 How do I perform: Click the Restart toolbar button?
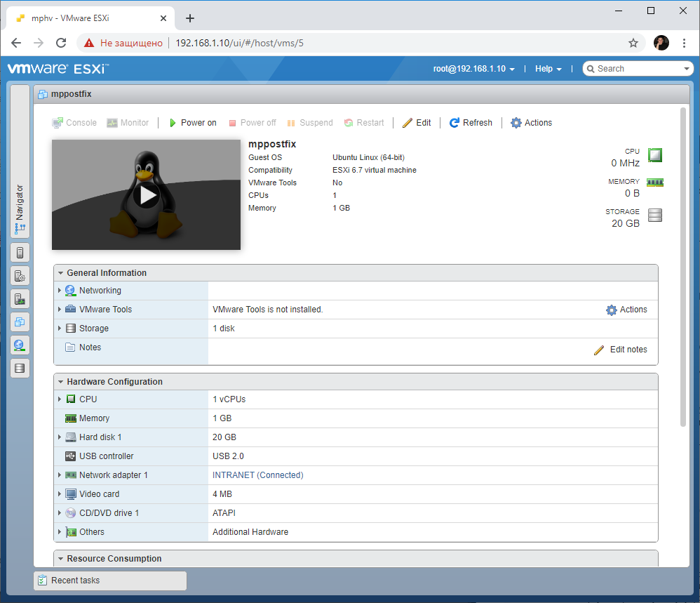pos(364,123)
